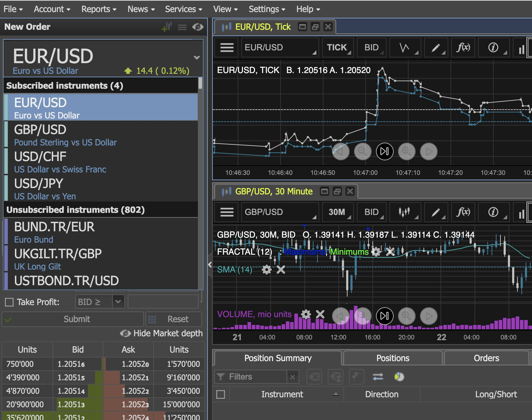
Task: Click the pencil drawing tool in EUR/USD chart
Action: coord(436,48)
